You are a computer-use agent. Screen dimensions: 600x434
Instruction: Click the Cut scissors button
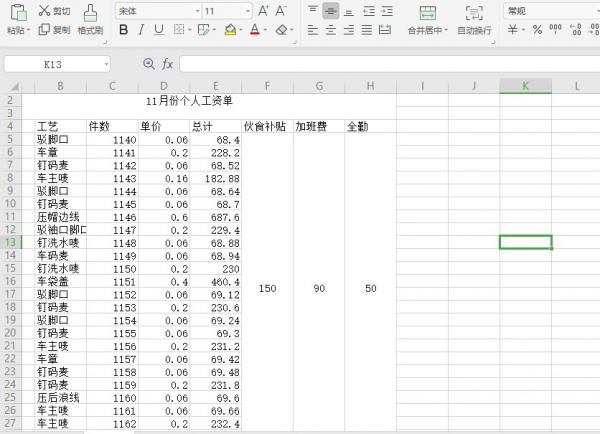[x=54, y=11]
